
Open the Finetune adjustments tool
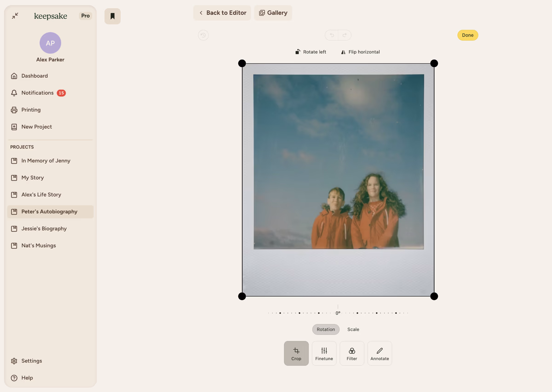[324, 353]
